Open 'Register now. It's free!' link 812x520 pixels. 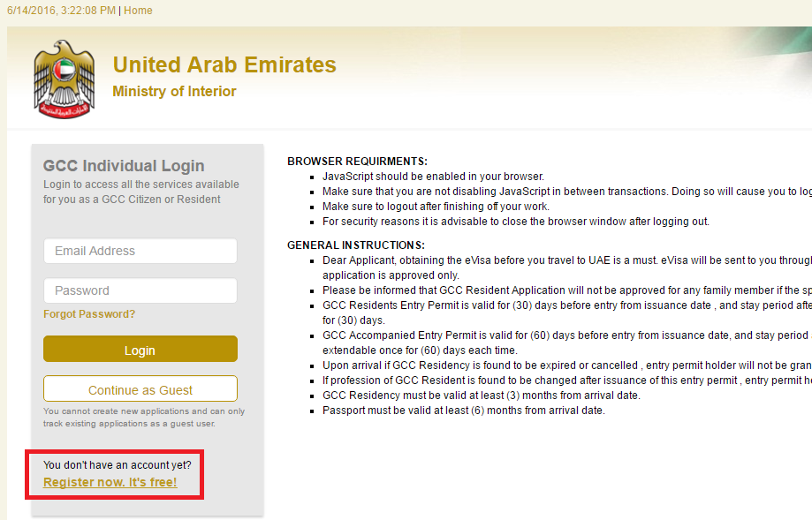coord(110,482)
